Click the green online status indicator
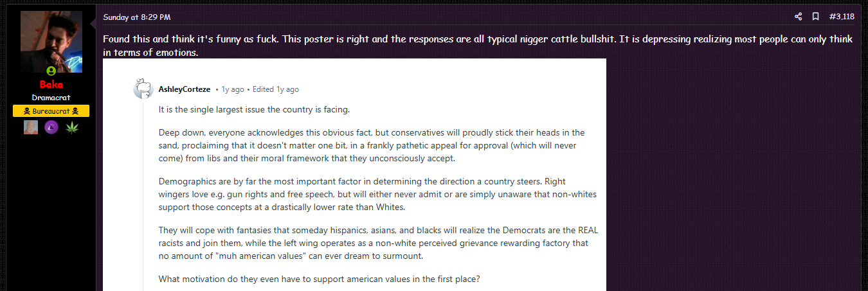Screen dimensions: 868x291 51,70
